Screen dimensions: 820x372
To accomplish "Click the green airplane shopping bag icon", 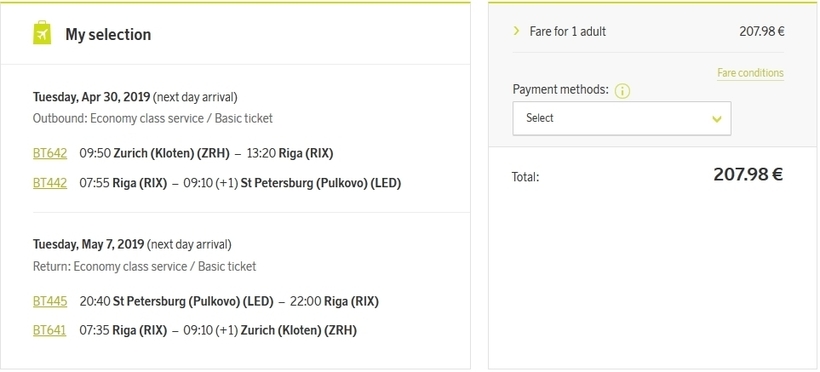I will click(42, 33).
